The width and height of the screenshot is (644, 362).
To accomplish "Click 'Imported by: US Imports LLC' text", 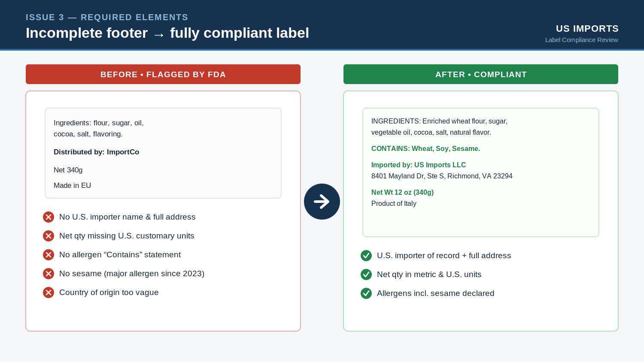I will (x=419, y=165).
